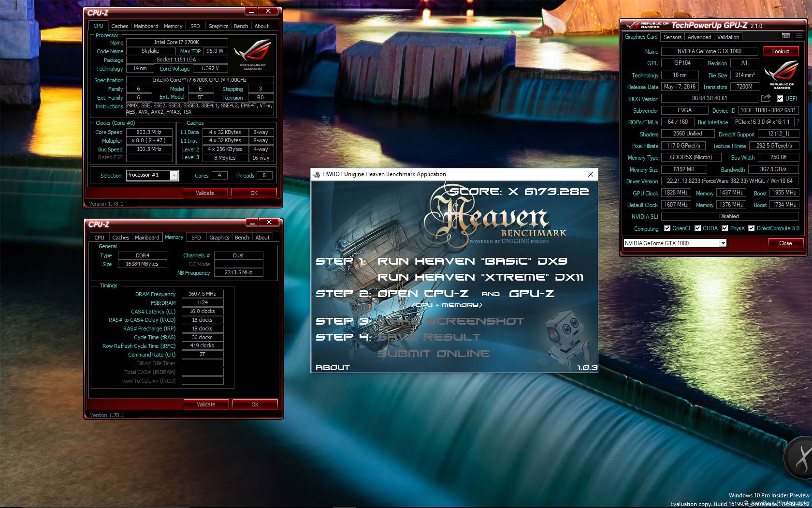Open Bench tab in upper CPU-Z window

coord(241,26)
